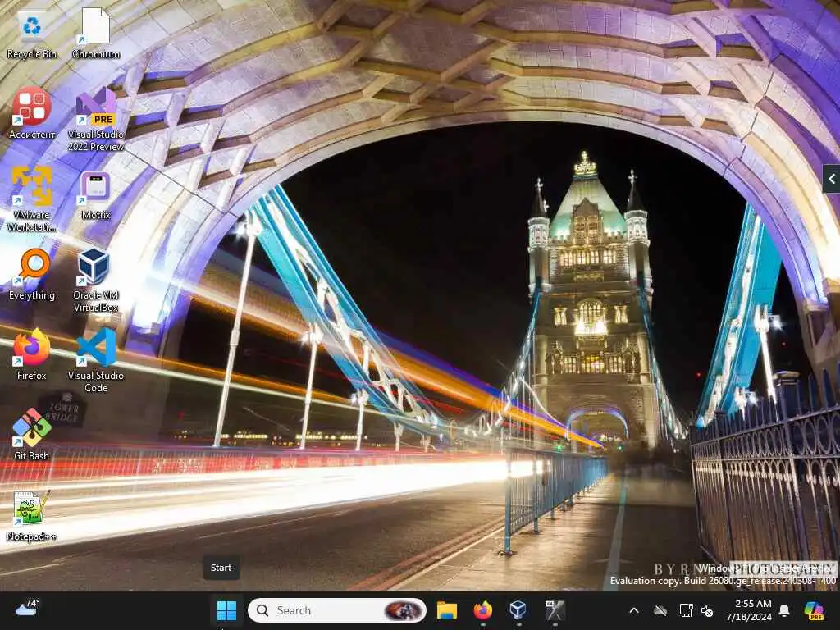Click the search highlight image in Search box

click(403, 610)
